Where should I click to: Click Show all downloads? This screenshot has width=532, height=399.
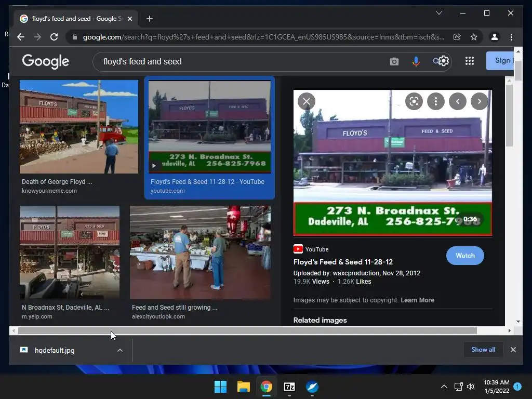pyautogui.click(x=483, y=350)
